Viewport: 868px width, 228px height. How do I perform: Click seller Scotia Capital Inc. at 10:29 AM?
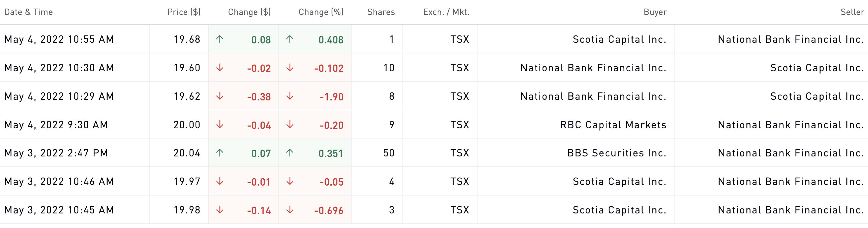pyautogui.click(x=817, y=96)
